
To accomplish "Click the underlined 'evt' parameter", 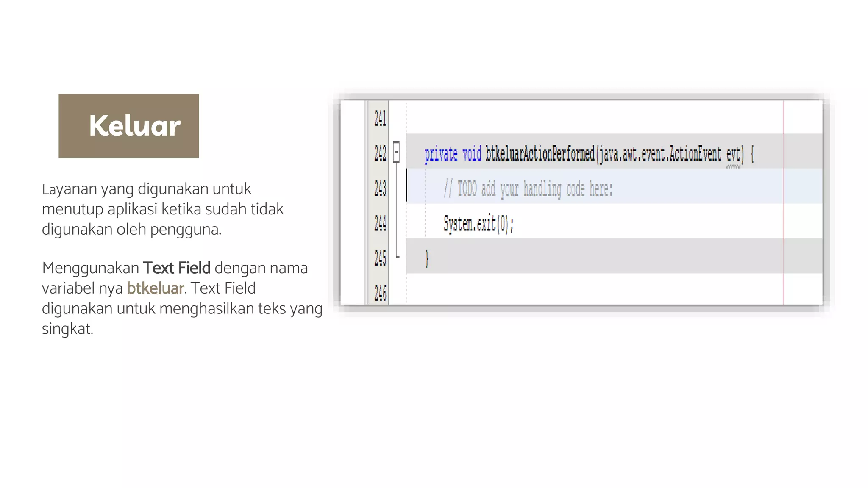I will 733,154.
